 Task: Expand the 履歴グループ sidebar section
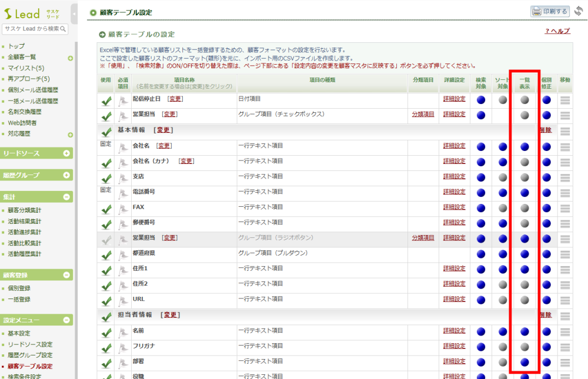coord(66,175)
